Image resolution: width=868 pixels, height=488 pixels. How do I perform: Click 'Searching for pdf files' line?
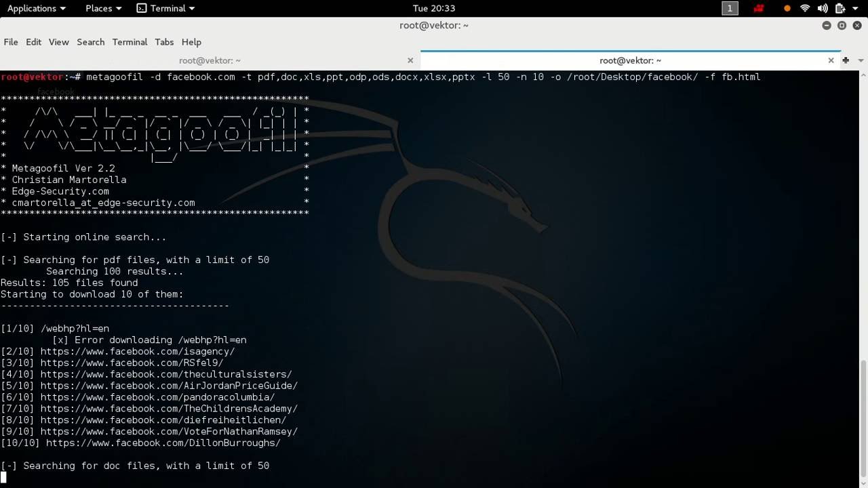coord(135,260)
